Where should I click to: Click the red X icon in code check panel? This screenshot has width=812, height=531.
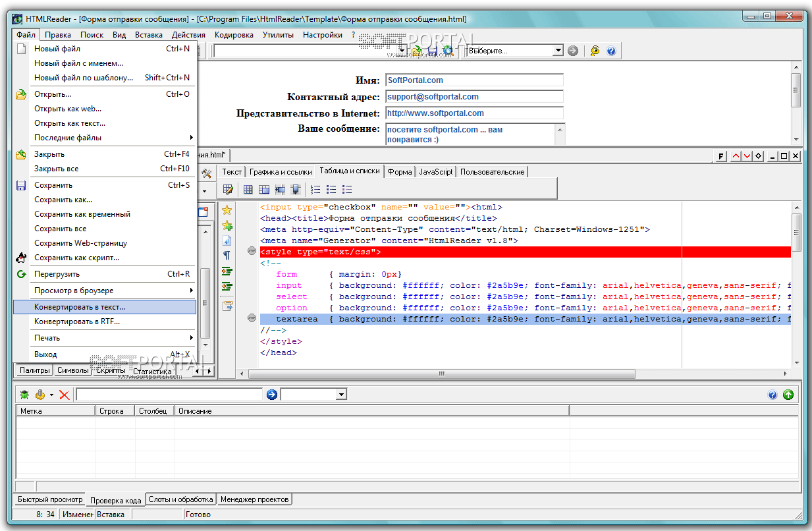(64, 395)
